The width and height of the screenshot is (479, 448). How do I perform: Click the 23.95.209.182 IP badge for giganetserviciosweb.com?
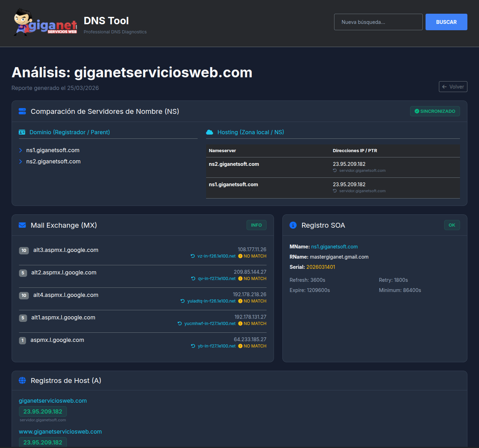coord(43,411)
